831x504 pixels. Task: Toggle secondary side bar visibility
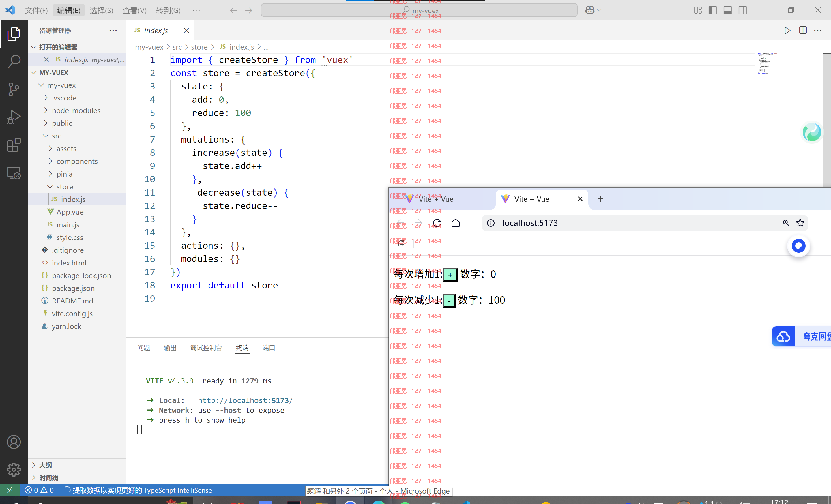(742, 10)
